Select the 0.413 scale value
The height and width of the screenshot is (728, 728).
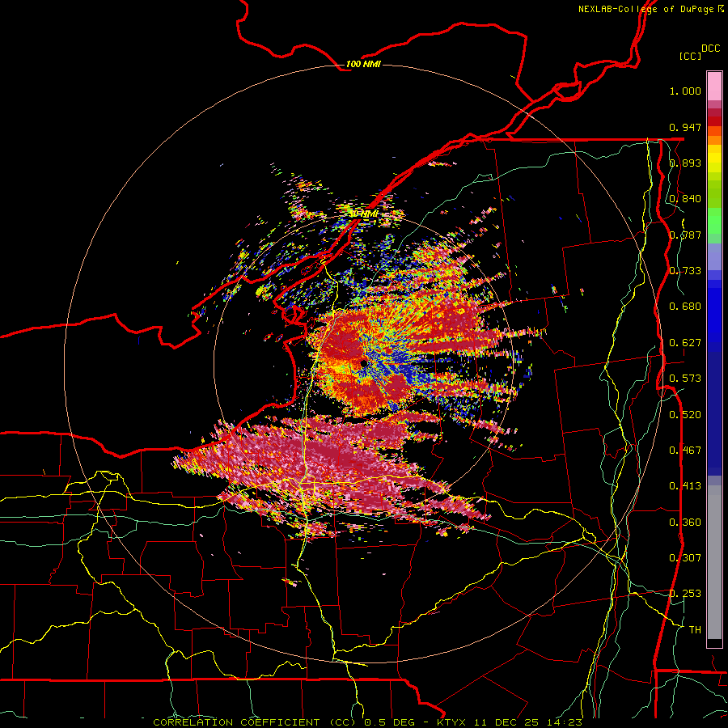(685, 486)
